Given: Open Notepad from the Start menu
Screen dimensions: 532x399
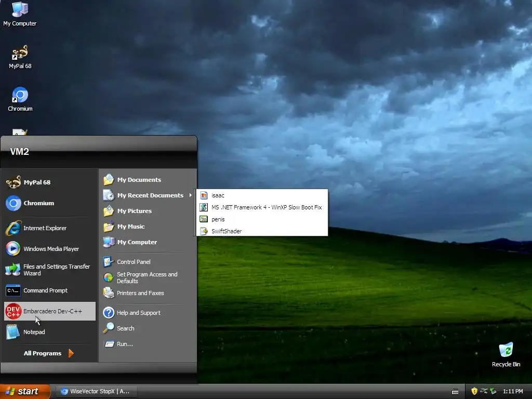Looking at the screenshot, I should (49, 332).
